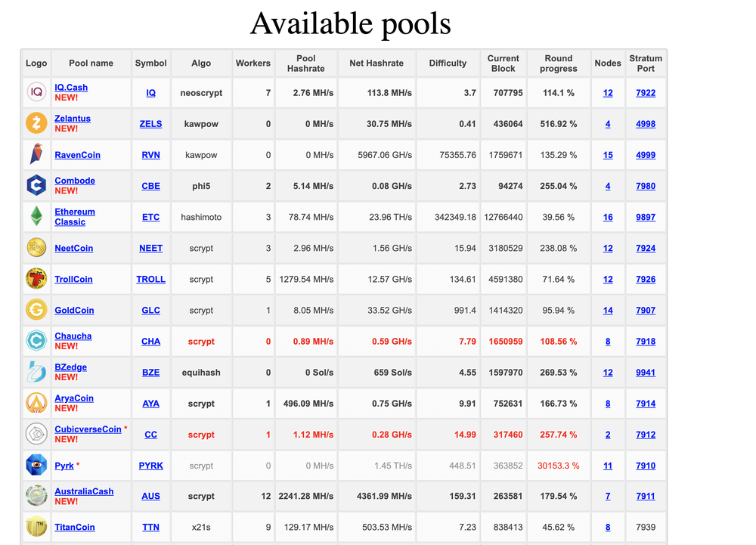756x545 pixels.
Task: Click the BZedge light blue logo
Action: coord(36,372)
